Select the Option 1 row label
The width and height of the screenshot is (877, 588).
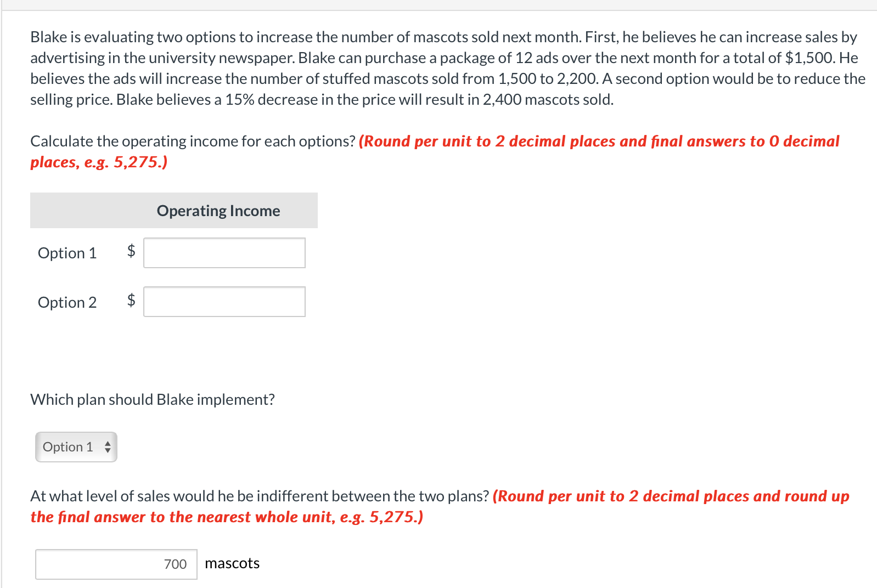(67, 253)
